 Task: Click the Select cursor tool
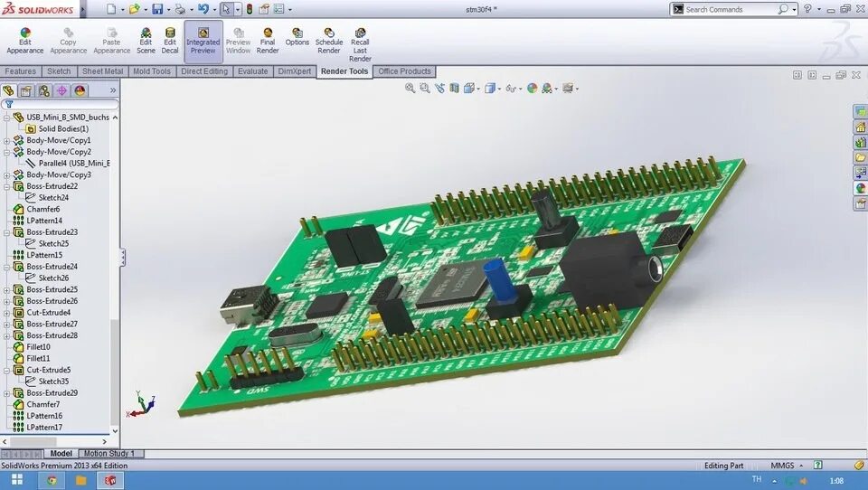pos(226,9)
